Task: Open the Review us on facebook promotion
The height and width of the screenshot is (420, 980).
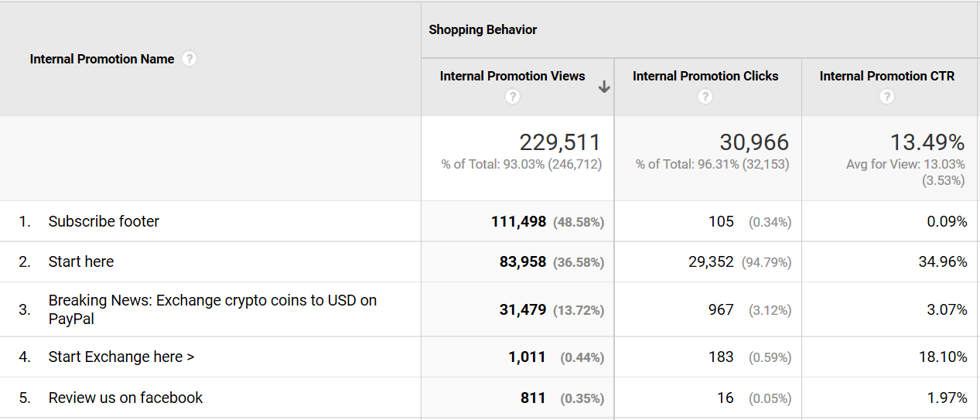Action: (125, 398)
